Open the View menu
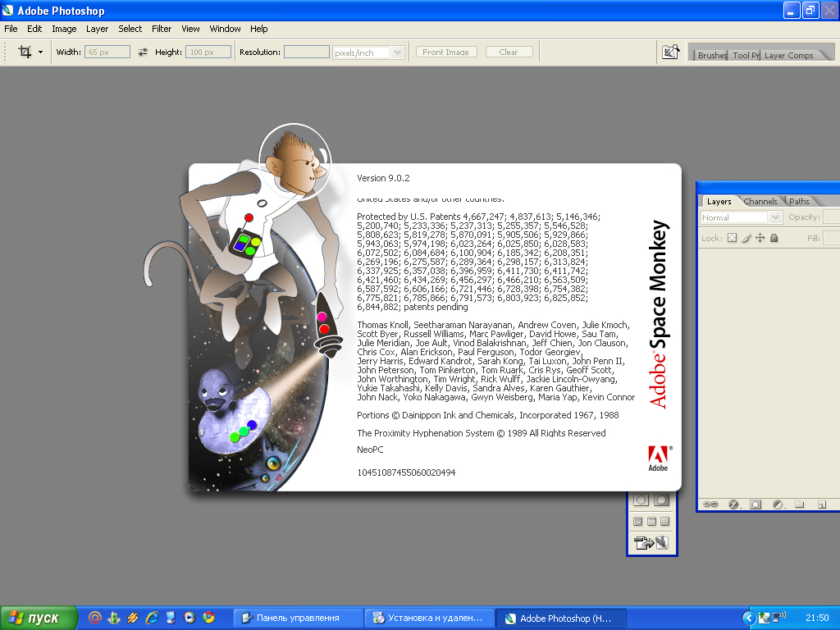Viewport: 840px width, 630px height. tap(190, 29)
